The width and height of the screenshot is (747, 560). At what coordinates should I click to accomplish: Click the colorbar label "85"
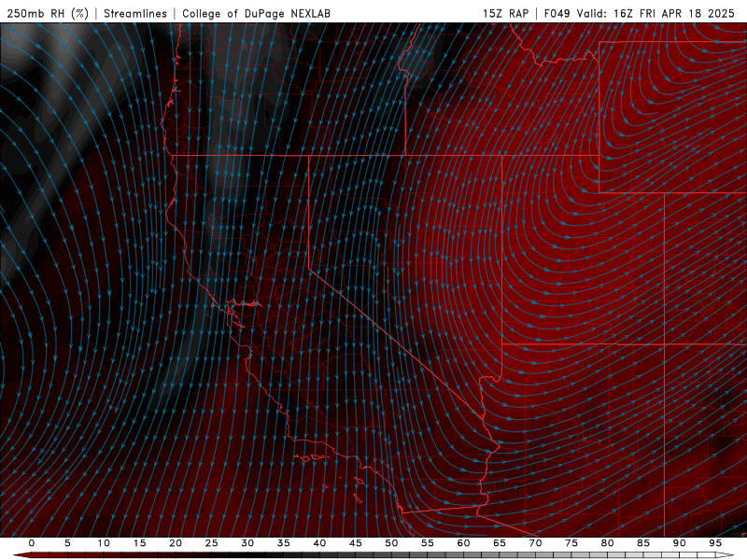(x=643, y=543)
